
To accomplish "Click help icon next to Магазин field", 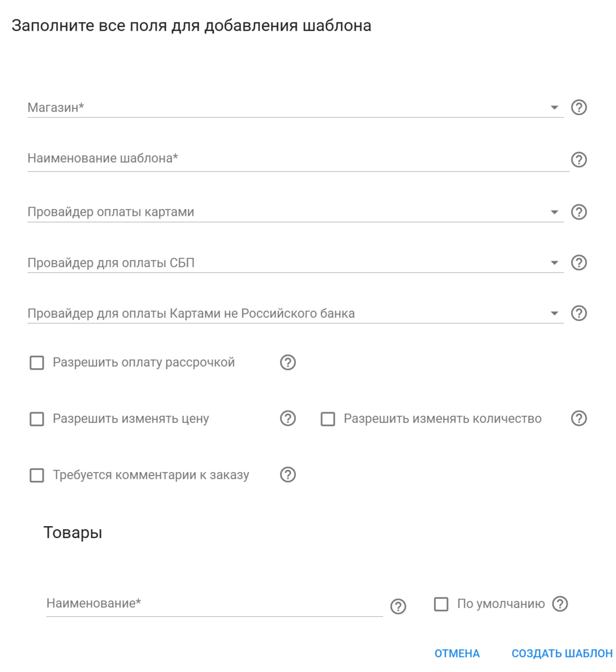I will (579, 107).
